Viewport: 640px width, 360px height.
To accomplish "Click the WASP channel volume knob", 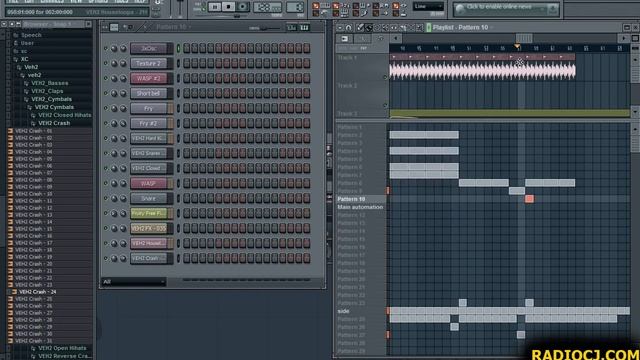I will click(x=123, y=183).
